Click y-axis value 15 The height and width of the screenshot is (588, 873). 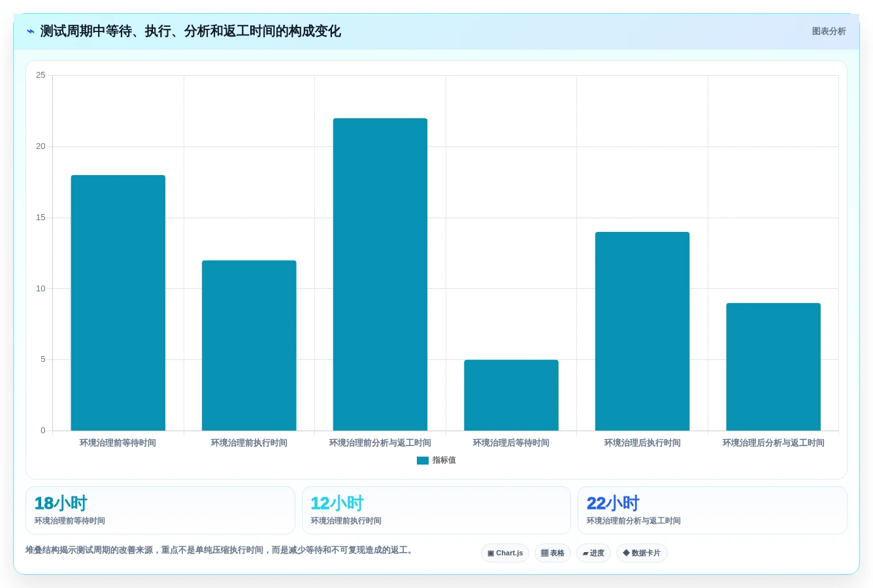tap(41, 218)
